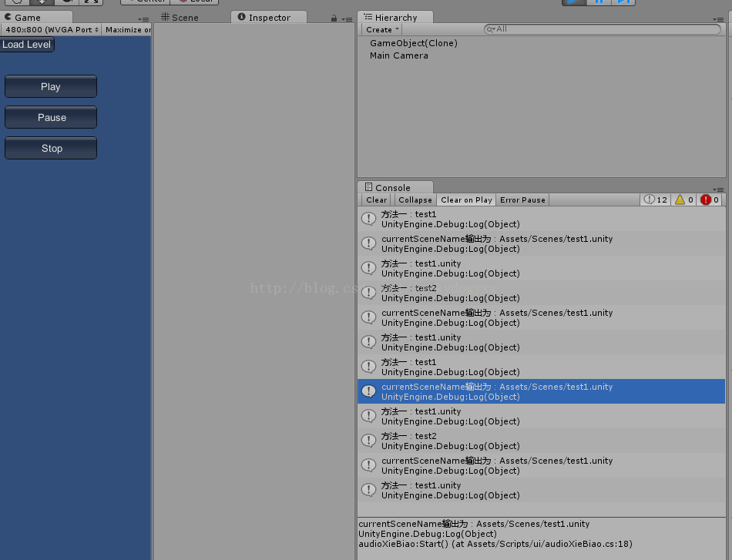Toggle Collapse in the Console toolbar
This screenshot has height=560, width=732.
[415, 200]
